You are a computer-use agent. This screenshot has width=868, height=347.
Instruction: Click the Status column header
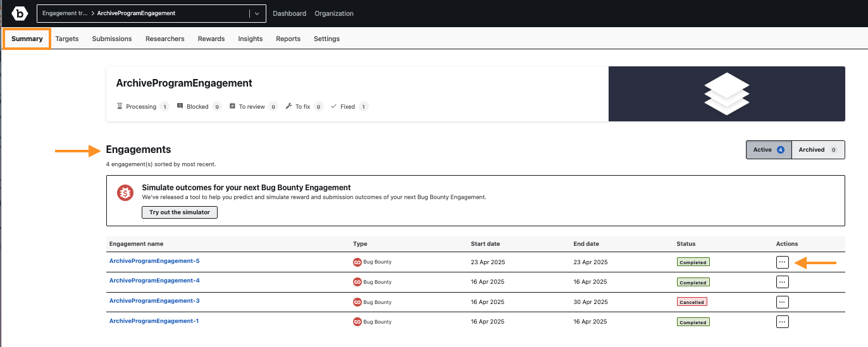click(x=686, y=244)
